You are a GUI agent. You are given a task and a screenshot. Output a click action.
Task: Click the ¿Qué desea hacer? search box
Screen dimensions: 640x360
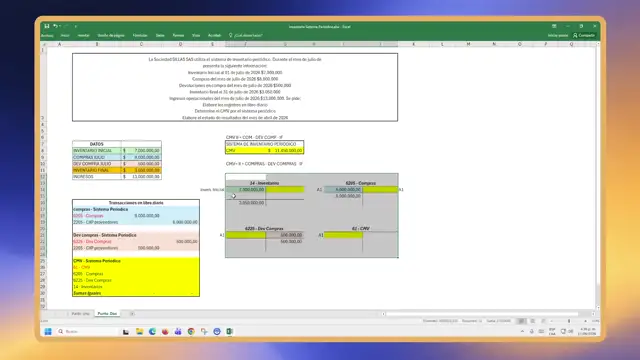(246, 36)
